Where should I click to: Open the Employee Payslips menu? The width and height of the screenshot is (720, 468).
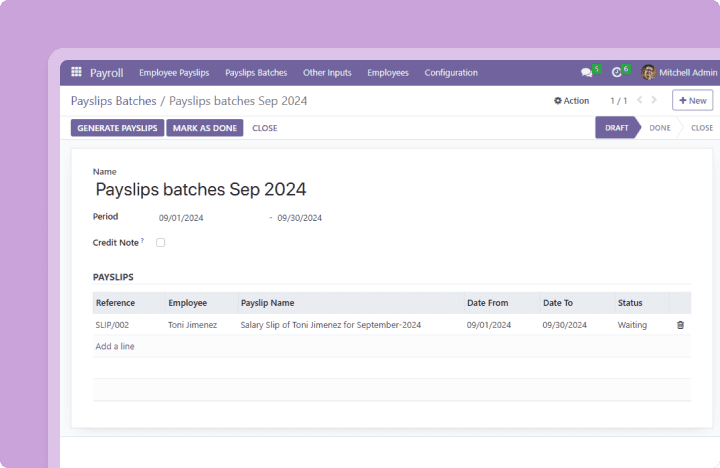click(174, 73)
